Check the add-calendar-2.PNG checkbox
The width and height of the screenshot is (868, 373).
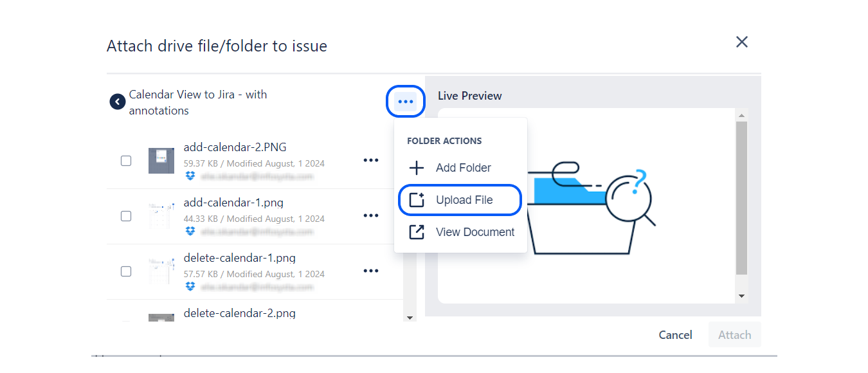126,161
